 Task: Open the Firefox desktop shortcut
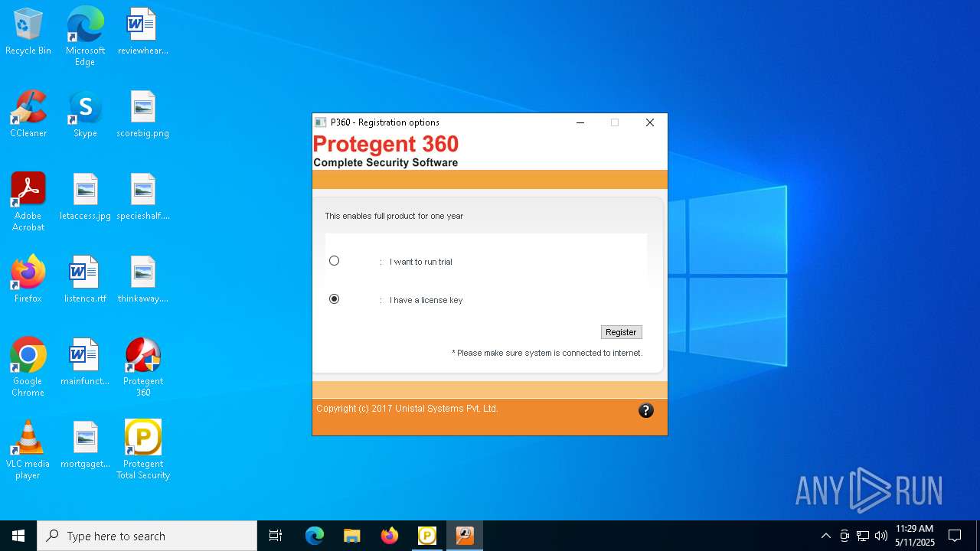[28, 280]
